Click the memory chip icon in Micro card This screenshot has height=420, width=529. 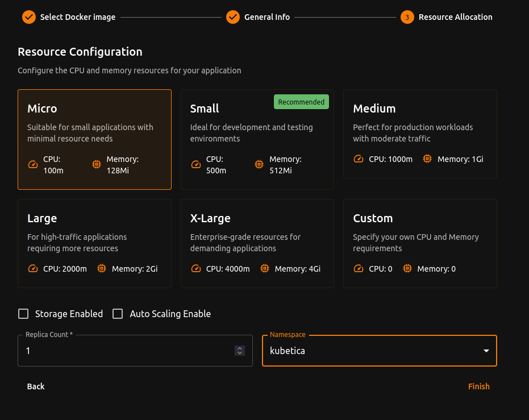(x=97, y=164)
